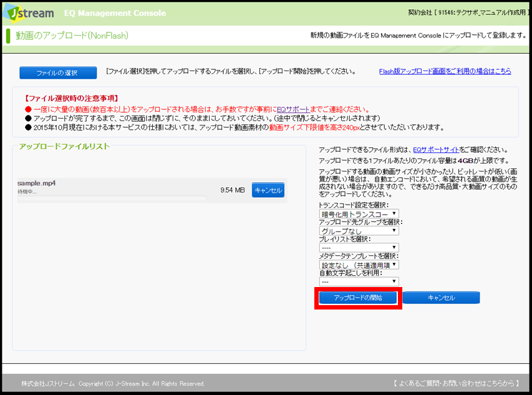
Task: Open the メタデータテンプレート dropdown
Action: point(358,265)
